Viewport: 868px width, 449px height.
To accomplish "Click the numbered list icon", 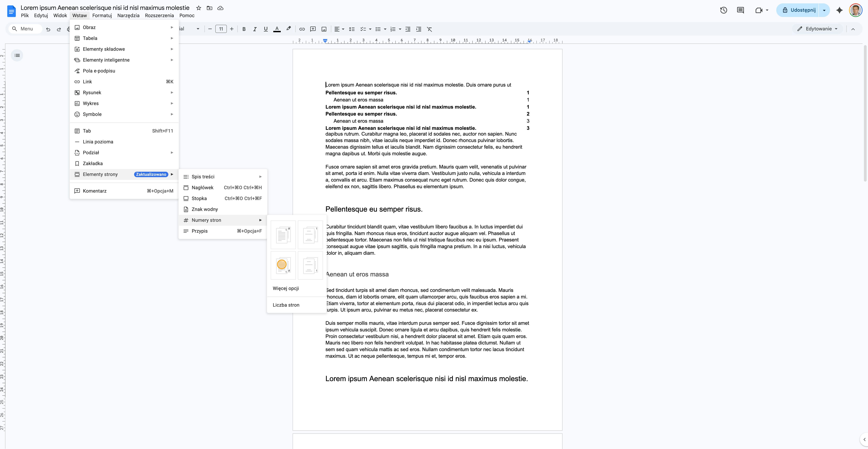I will click(393, 29).
